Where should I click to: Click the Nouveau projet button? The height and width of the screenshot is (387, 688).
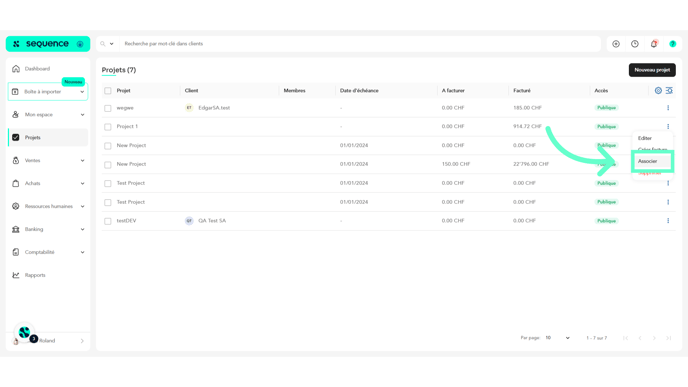(652, 70)
